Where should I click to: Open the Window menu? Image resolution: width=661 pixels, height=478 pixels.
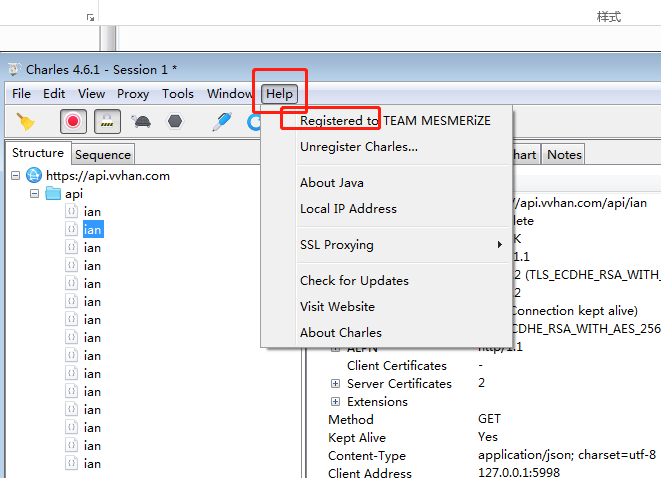(x=230, y=94)
